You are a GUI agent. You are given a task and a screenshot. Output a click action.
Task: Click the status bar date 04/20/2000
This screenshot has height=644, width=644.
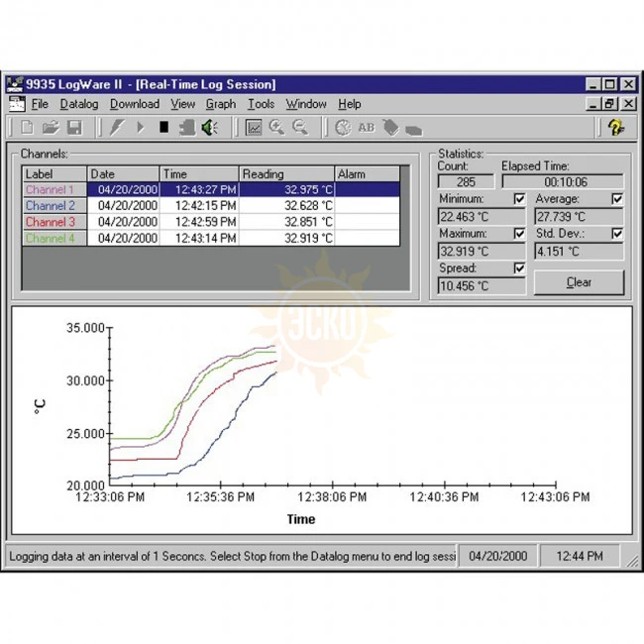pyautogui.click(x=497, y=556)
